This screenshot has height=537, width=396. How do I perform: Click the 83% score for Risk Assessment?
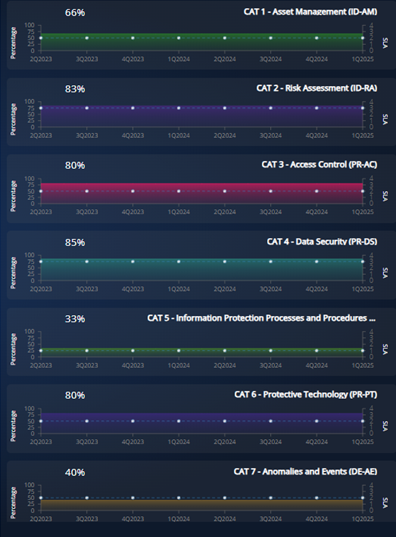coord(75,89)
